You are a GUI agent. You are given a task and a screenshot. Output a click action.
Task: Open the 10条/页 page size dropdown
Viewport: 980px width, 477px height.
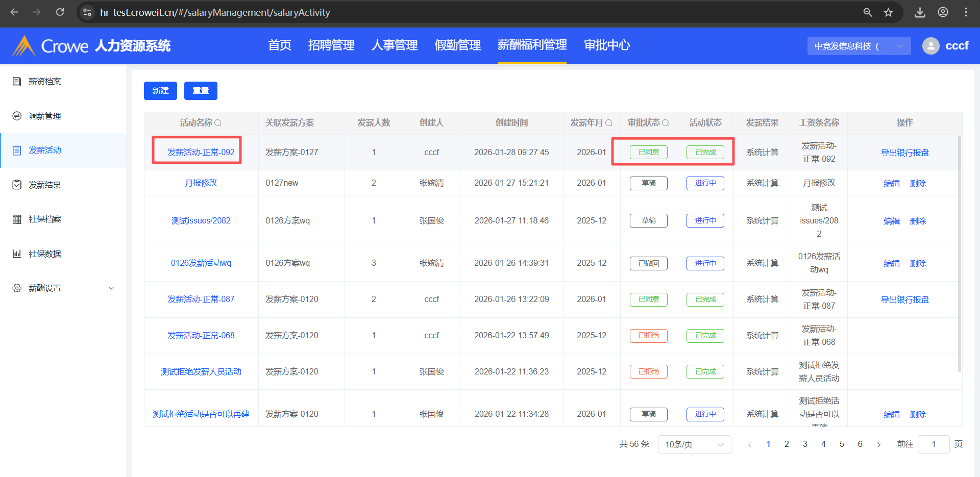[694, 444]
